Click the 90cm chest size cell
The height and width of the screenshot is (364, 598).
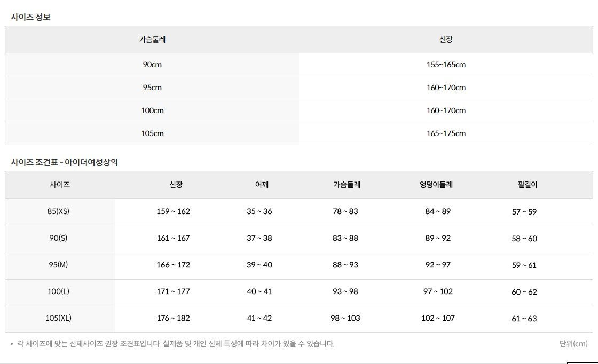(x=152, y=65)
